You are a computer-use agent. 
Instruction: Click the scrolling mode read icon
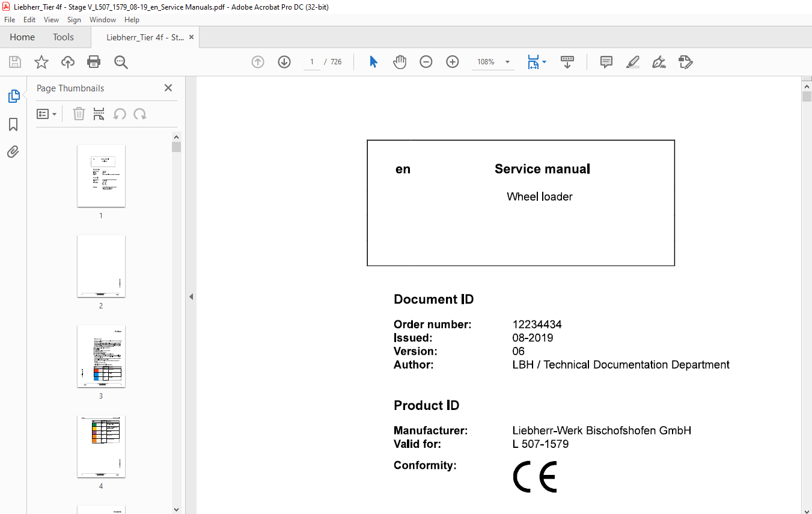tap(567, 62)
